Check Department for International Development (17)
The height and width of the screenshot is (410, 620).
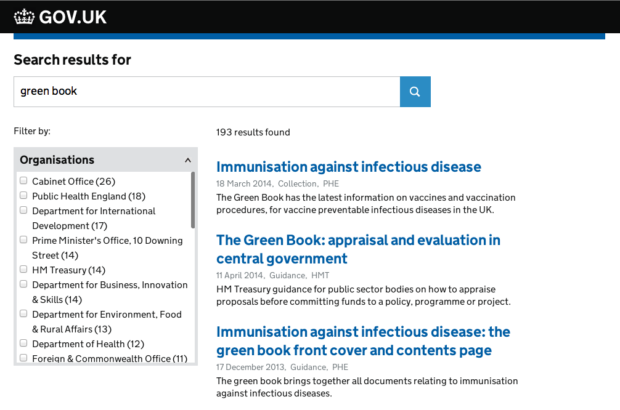pos(24,210)
